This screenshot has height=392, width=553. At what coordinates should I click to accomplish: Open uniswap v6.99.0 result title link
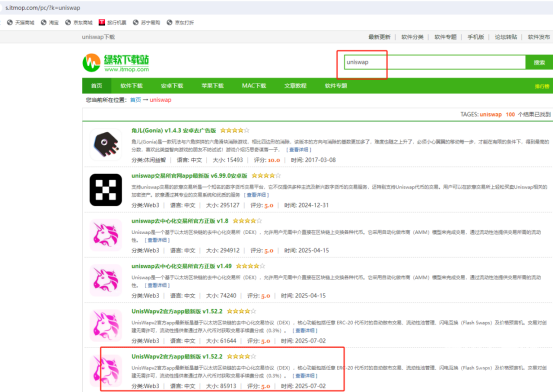189,176
